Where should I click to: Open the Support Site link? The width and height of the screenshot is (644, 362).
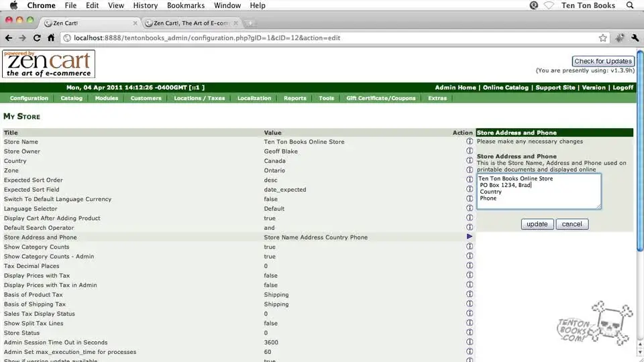[555, 87]
